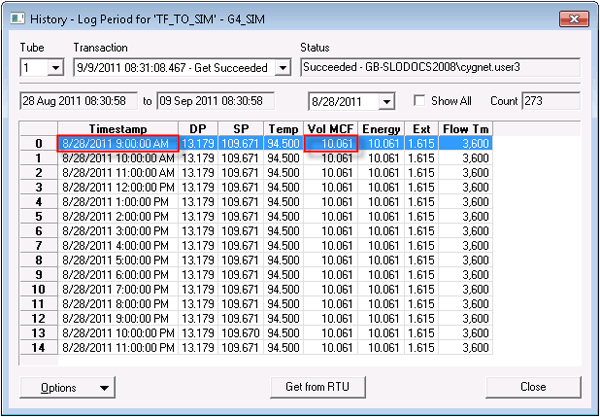Select row header 5

point(39,216)
